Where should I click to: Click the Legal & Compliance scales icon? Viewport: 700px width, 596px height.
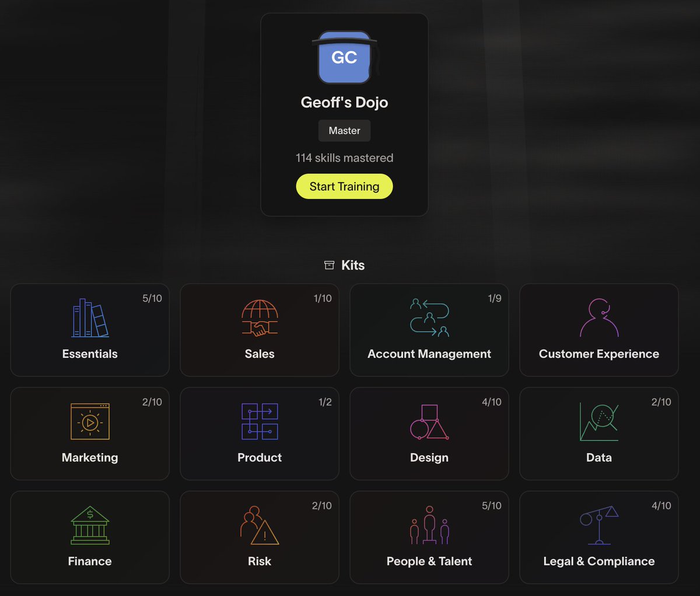pos(598,525)
